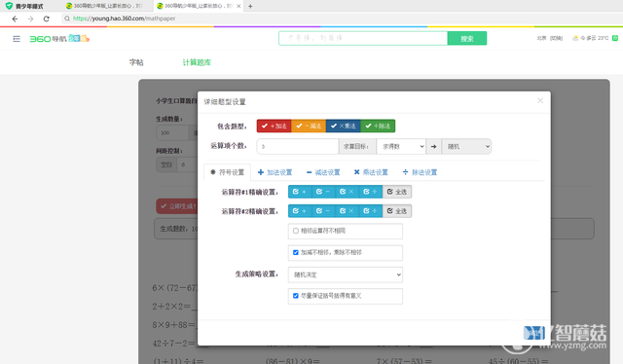
Task: Click the 360导航 logo
Action: point(59,39)
